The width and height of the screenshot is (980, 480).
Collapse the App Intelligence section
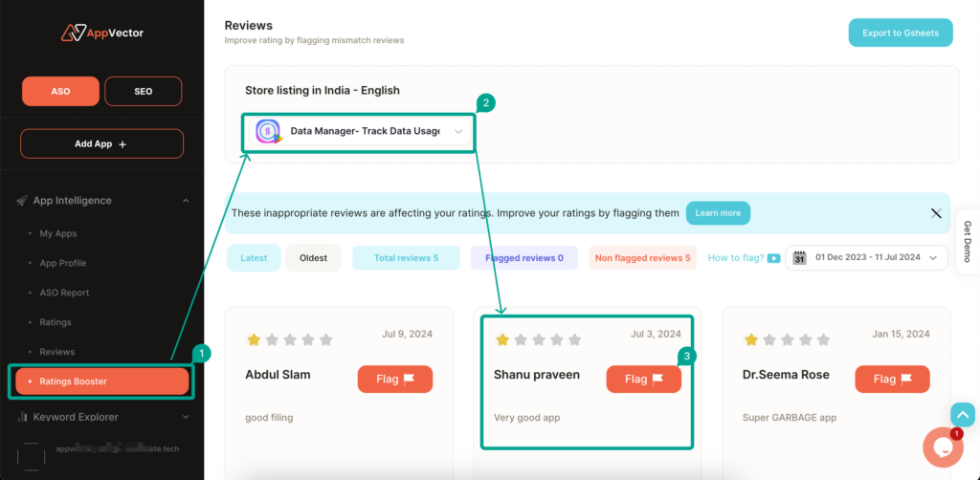click(x=185, y=201)
